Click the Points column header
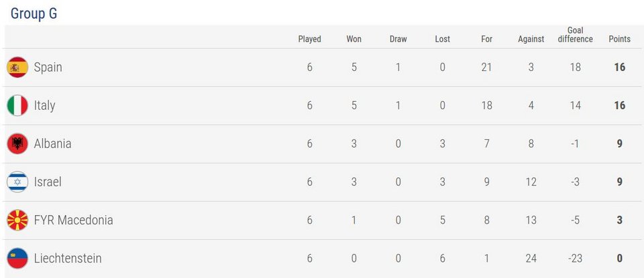 pyautogui.click(x=619, y=39)
